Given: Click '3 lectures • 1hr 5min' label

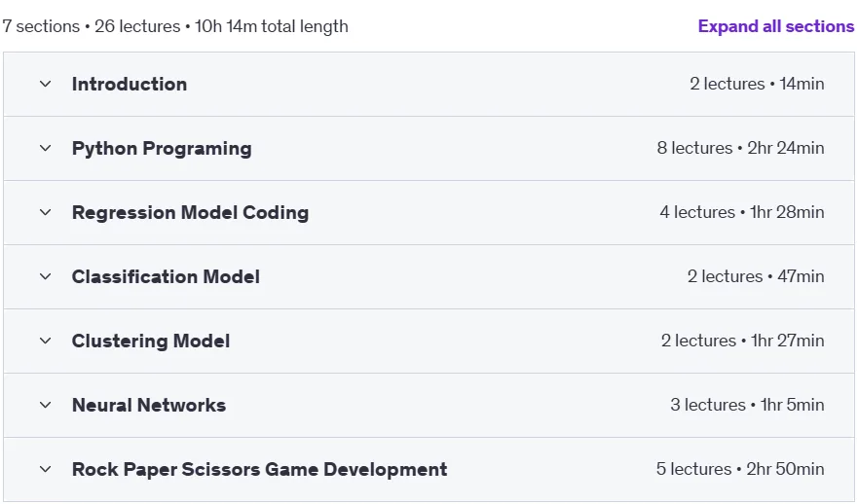Looking at the screenshot, I should click(x=748, y=405).
